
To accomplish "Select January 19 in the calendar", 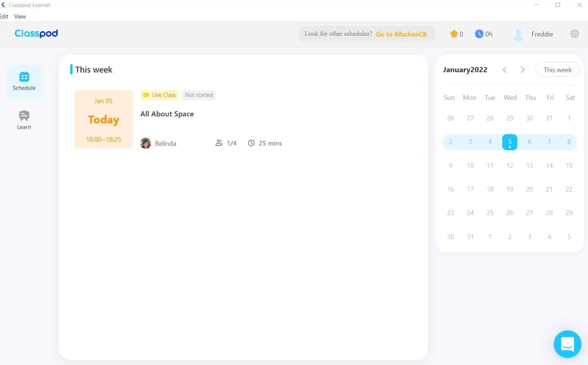I will pyautogui.click(x=510, y=189).
